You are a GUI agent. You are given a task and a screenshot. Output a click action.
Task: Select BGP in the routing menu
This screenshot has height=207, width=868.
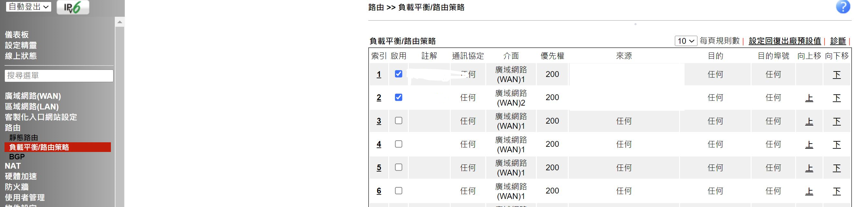(17, 156)
